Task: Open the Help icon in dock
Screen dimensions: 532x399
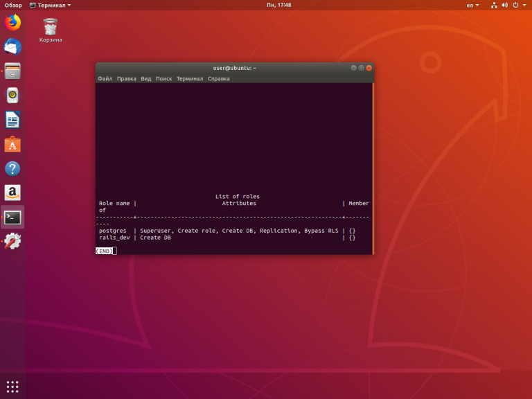Action: [12, 168]
